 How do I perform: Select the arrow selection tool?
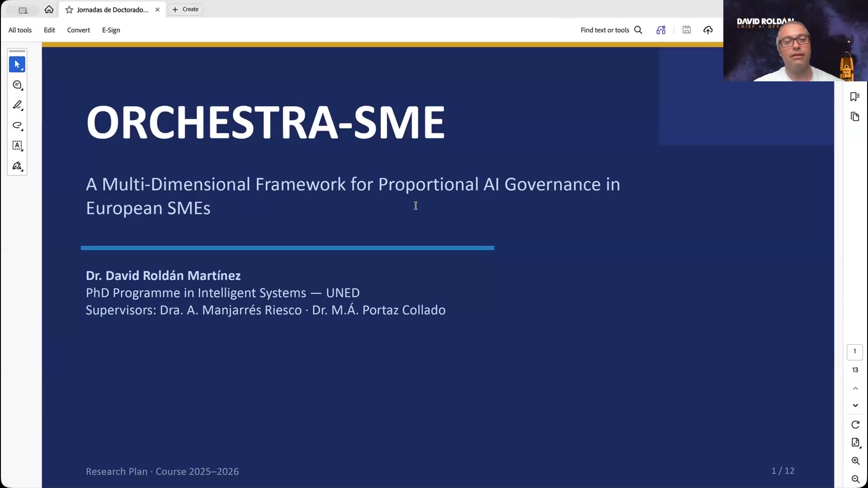tap(17, 65)
